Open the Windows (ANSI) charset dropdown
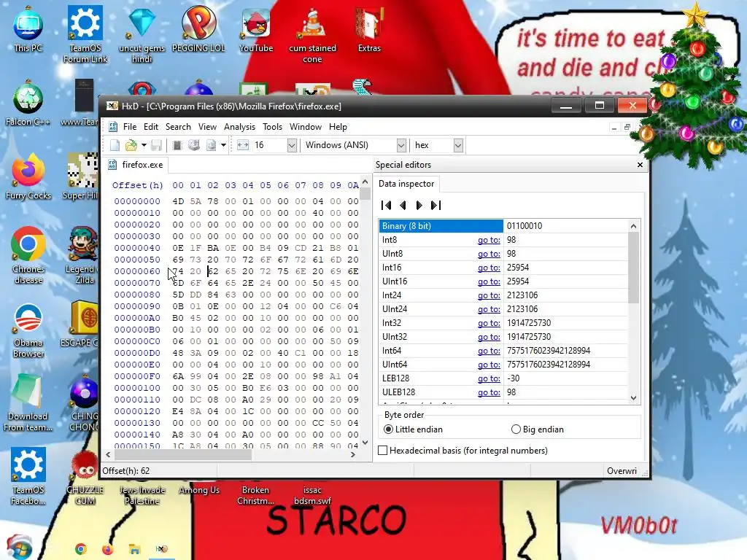 point(401,145)
